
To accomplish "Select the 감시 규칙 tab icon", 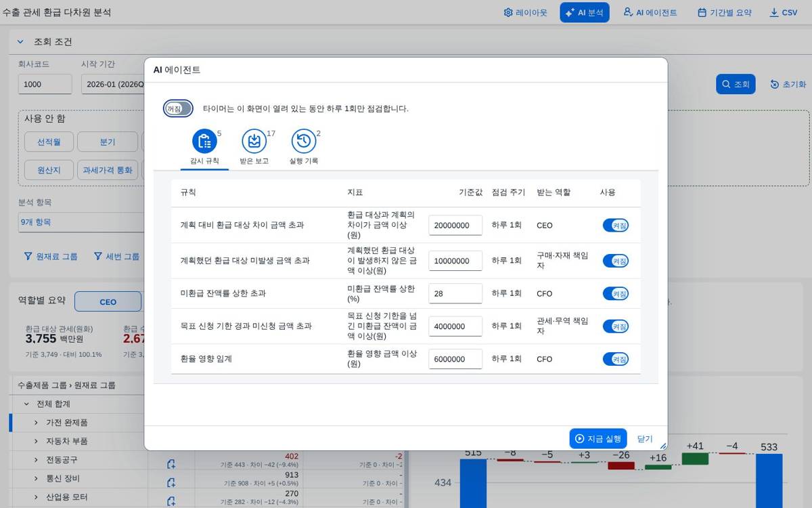I will (204, 141).
